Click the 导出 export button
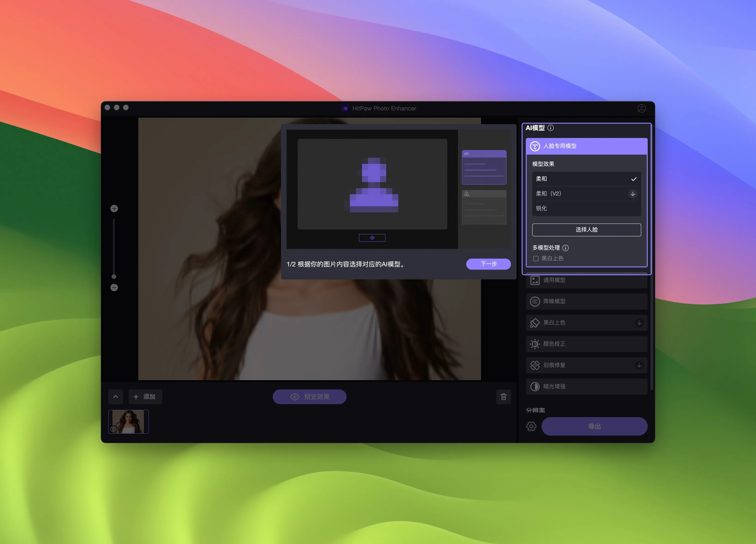 594,426
